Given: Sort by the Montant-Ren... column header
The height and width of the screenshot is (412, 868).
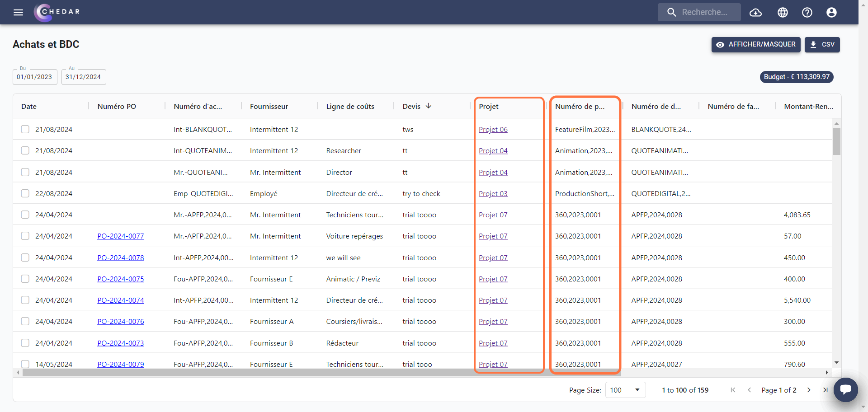Looking at the screenshot, I should point(808,106).
